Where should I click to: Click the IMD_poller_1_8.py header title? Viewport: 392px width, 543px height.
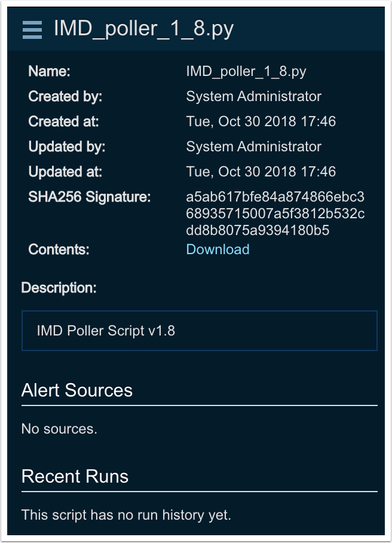[143, 29]
